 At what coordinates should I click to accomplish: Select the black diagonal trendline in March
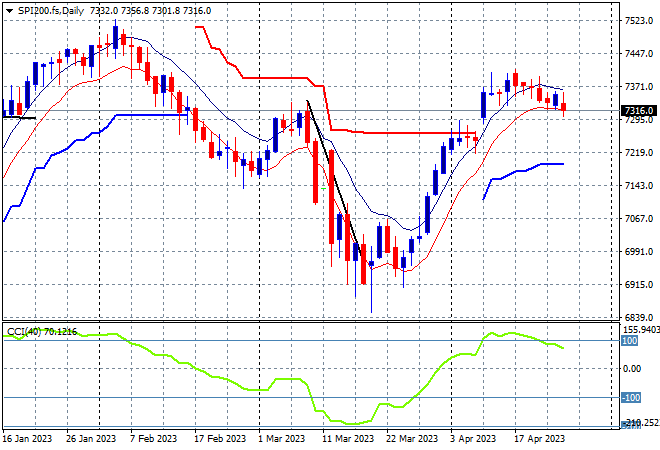(333, 177)
